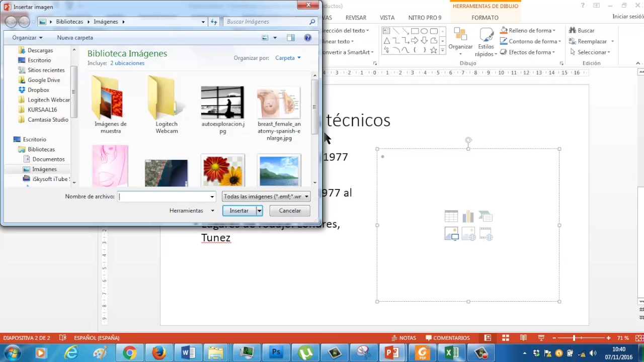Screen dimensions: 644x362
Task: Select Documentos under Bibliotecas
Action: [x=48, y=159]
